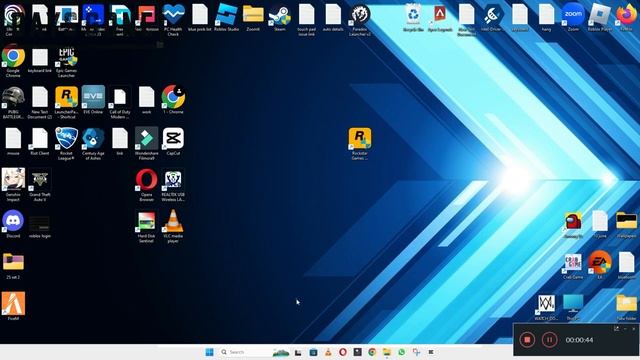Open Paradox Launcher shortcut
The width and height of the screenshot is (640, 360).
360,15
